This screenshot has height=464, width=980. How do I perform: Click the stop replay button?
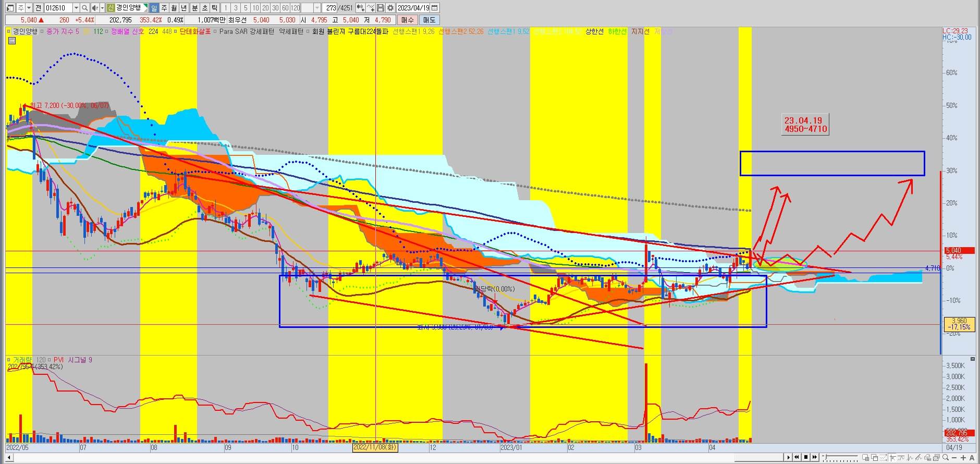point(806,457)
